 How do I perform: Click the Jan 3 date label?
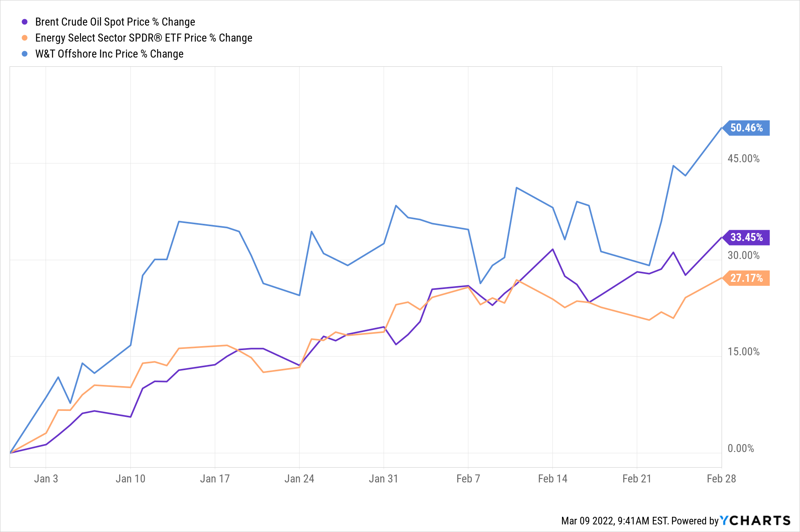(46, 479)
